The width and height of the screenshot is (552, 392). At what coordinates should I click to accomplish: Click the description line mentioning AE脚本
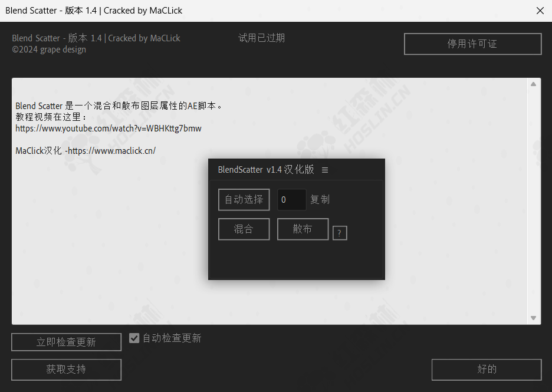119,106
